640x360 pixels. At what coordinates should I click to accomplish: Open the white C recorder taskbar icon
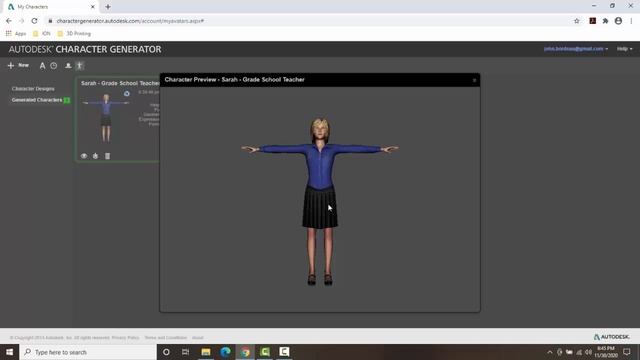point(284,352)
